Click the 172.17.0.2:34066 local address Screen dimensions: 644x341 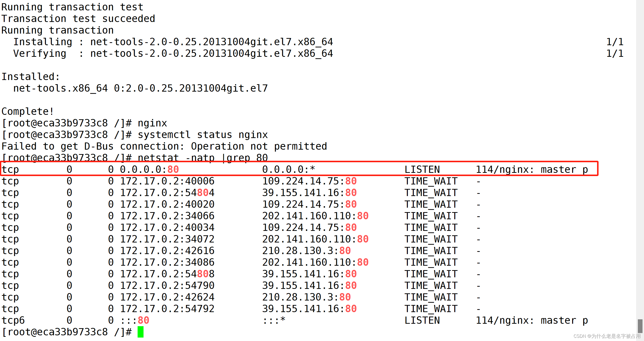[167, 216]
